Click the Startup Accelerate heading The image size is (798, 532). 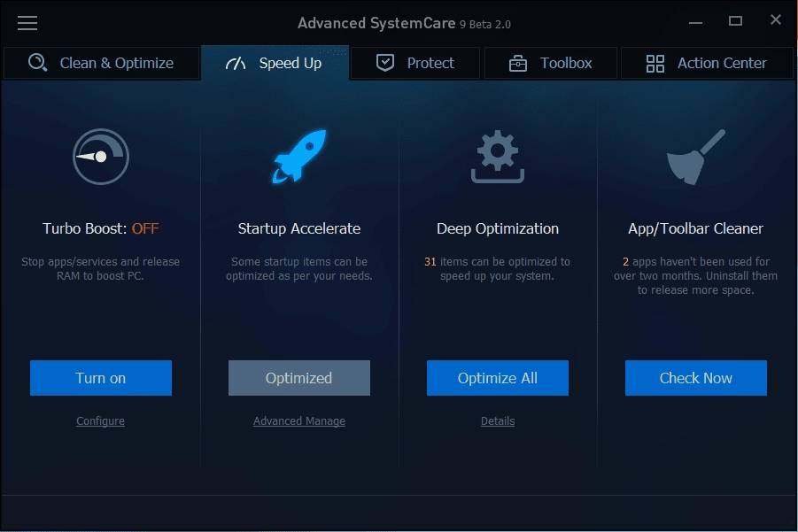299,228
